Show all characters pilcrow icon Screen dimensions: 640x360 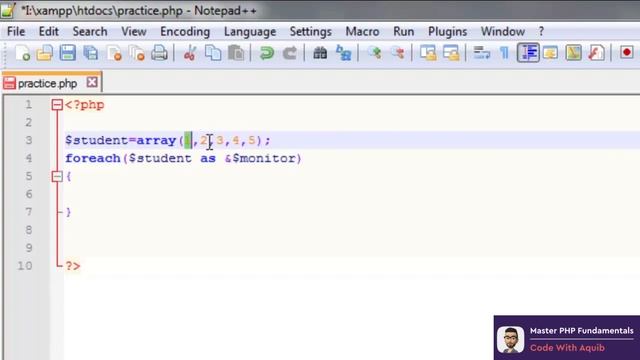click(x=504, y=53)
